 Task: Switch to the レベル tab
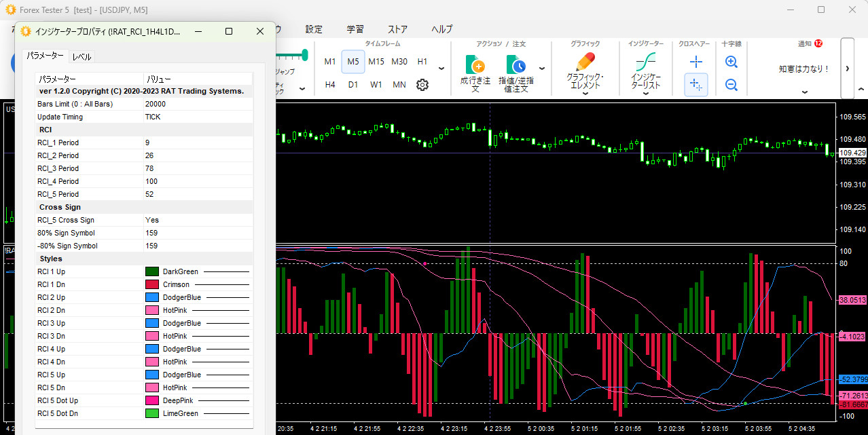pyautogui.click(x=82, y=57)
